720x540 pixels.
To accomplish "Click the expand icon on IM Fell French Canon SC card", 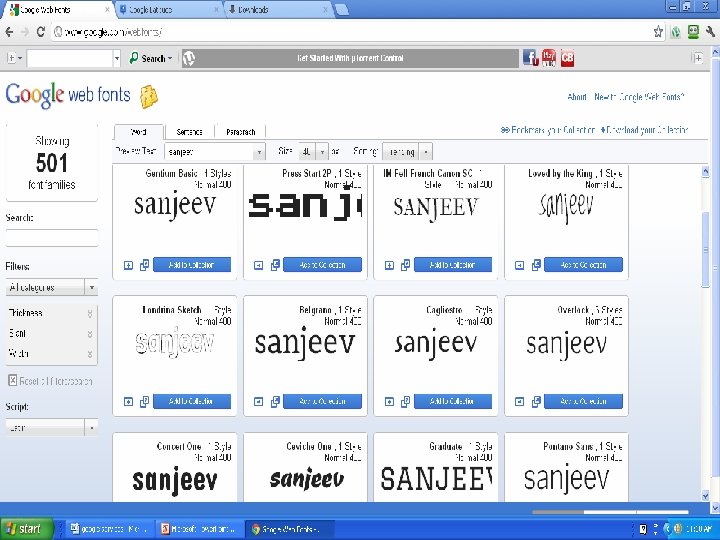I will click(389, 265).
